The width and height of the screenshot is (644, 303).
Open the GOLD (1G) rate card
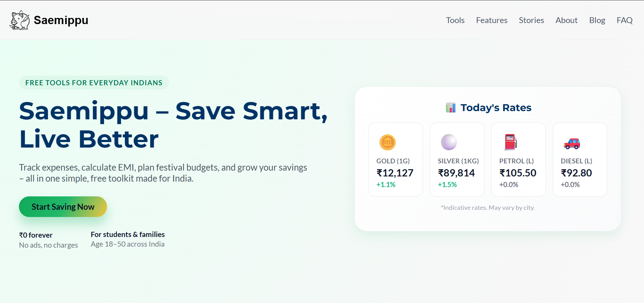pyautogui.click(x=395, y=160)
